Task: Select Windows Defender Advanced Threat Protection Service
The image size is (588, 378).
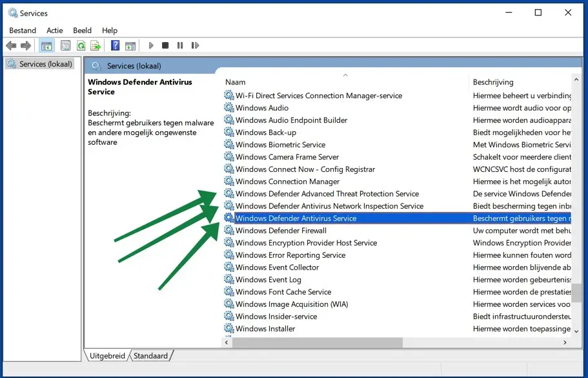Action: pyautogui.click(x=327, y=194)
